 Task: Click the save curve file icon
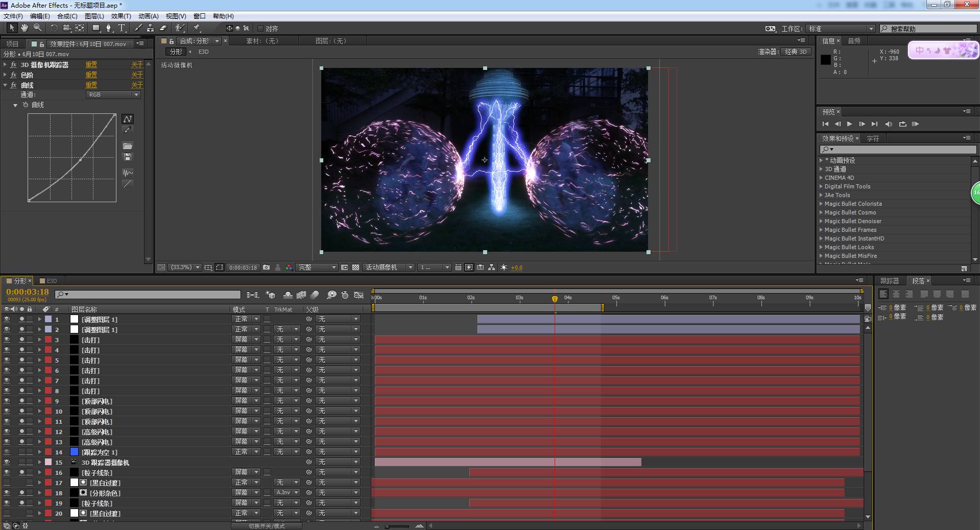coord(128,157)
